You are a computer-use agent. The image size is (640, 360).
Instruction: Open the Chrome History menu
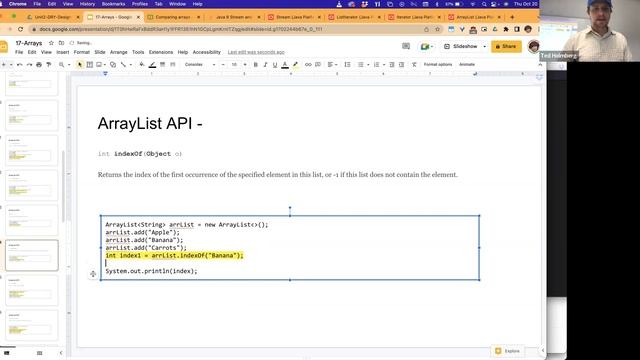(87, 4)
